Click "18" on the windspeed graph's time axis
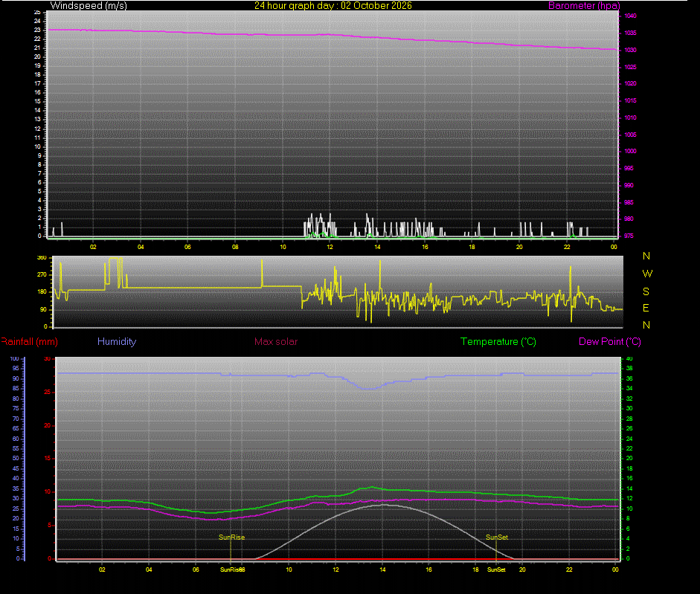Viewport: 700px width, 594px height. pyautogui.click(x=472, y=248)
